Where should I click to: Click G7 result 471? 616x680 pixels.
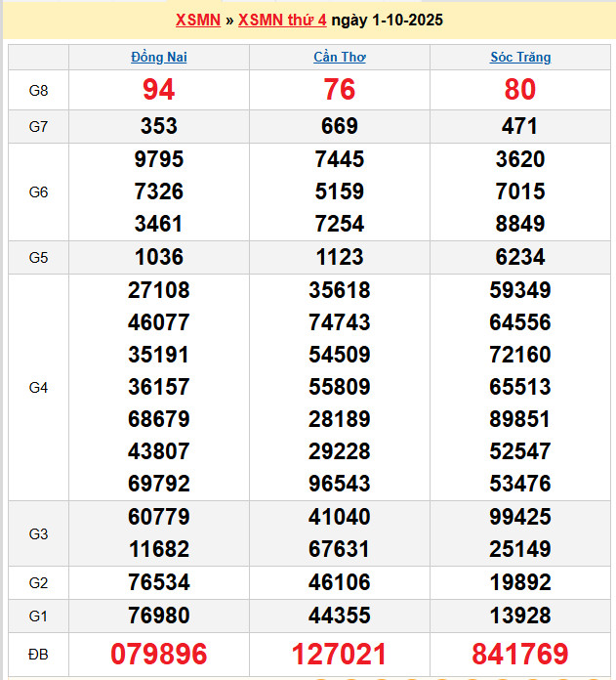pos(520,126)
